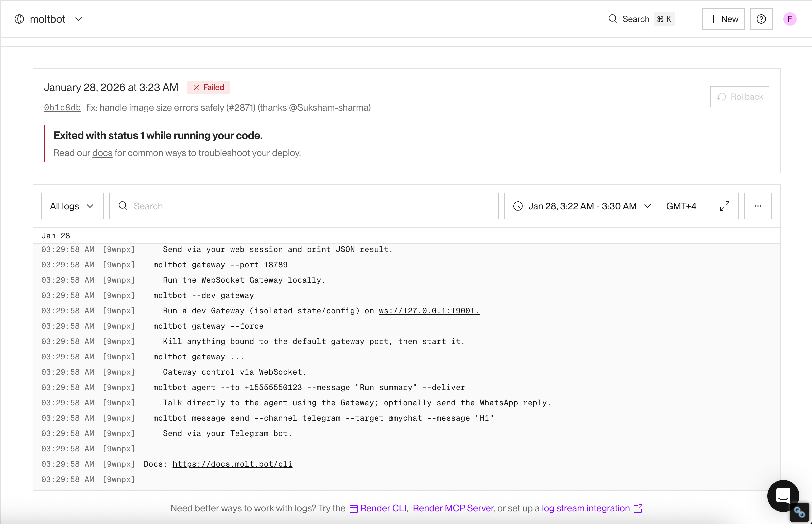Expand the All logs filter dropdown

(x=72, y=206)
